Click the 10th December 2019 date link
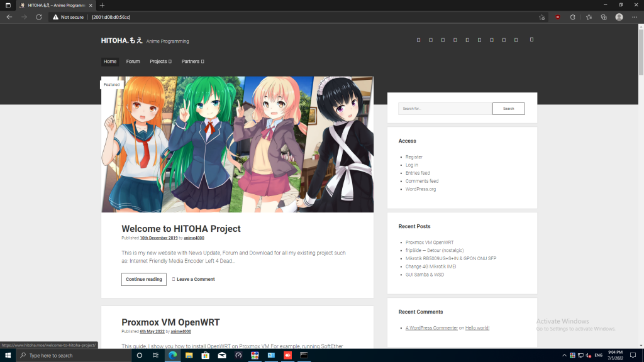The height and width of the screenshot is (362, 644). click(158, 238)
